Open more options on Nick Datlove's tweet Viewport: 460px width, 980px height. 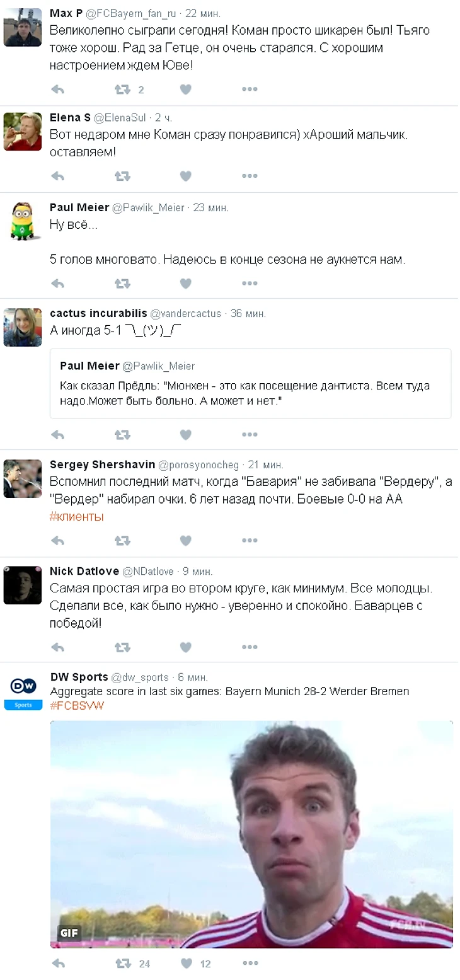tap(250, 647)
